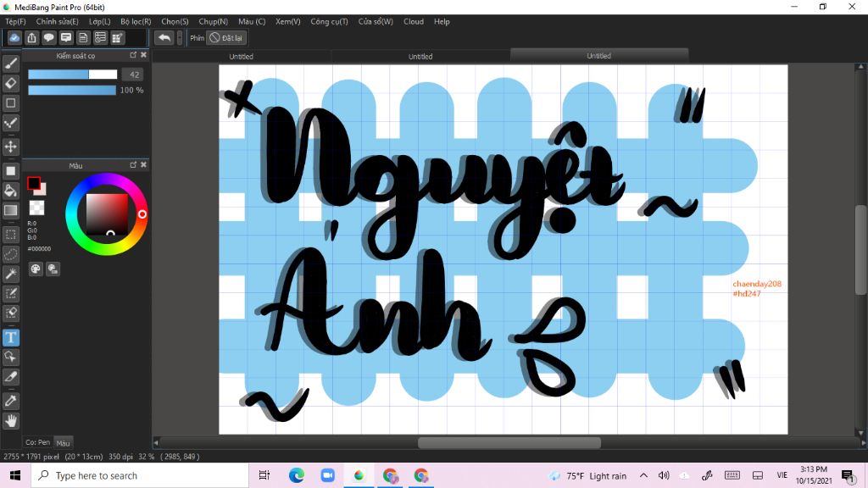Select the Lasso tool

10,254
